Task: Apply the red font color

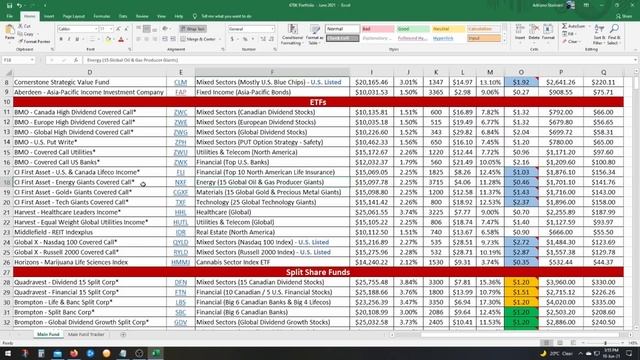Action: 121,39
